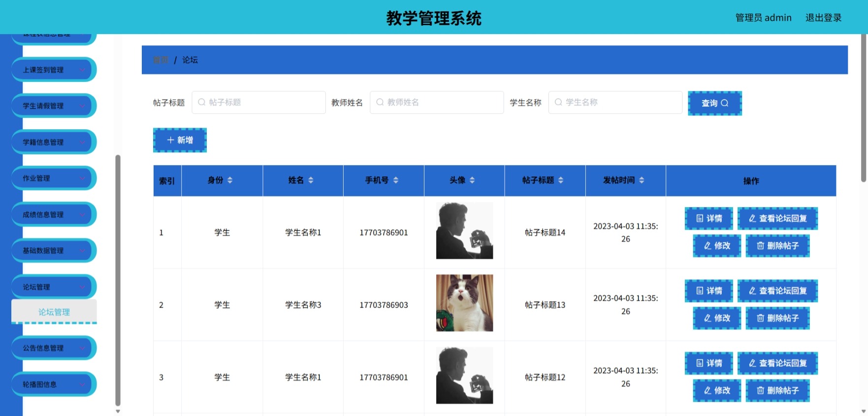Viewport: 868px width, 416px height.
Task: Expand 公告信息管理 sidebar menu
Action: point(54,348)
